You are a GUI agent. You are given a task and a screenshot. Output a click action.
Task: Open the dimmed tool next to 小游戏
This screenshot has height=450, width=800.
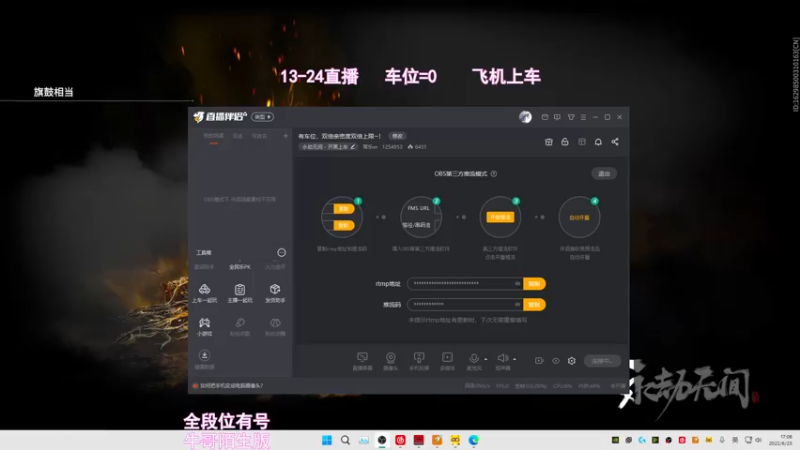pos(240,327)
